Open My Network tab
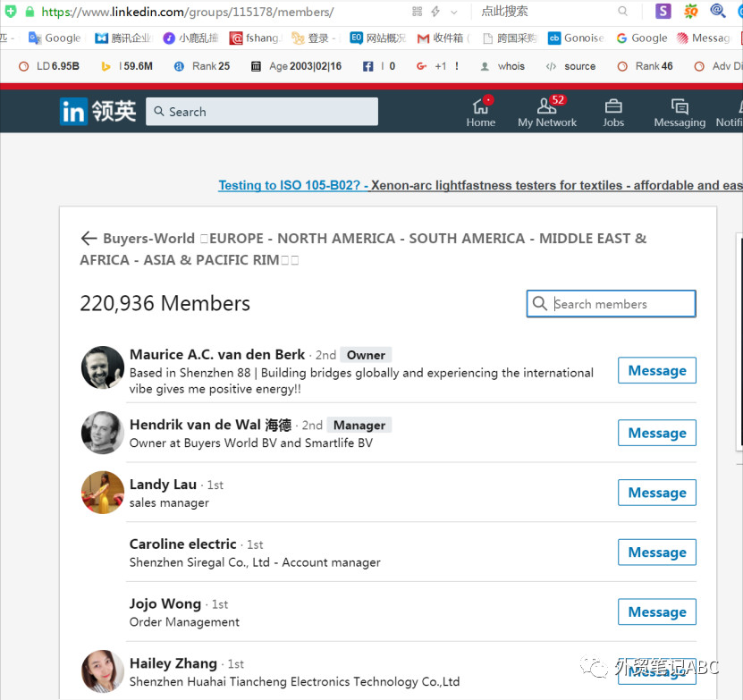 (x=547, y=113)
